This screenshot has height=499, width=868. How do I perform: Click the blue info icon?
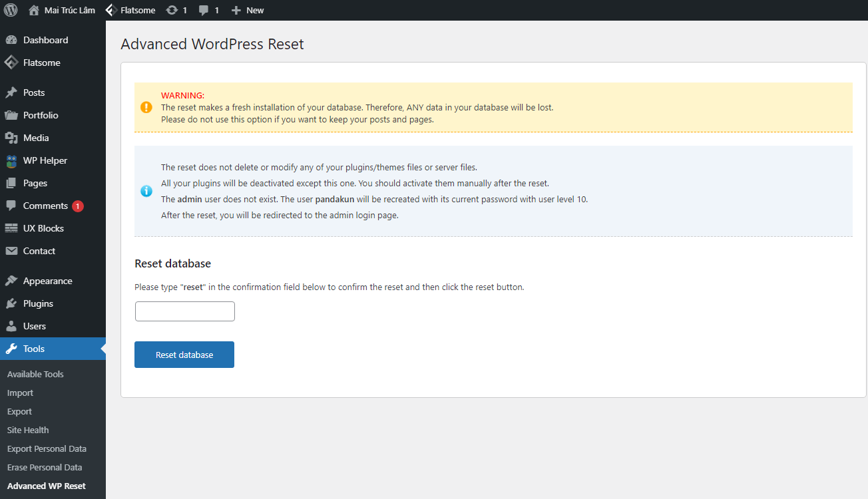pos(146,191)
